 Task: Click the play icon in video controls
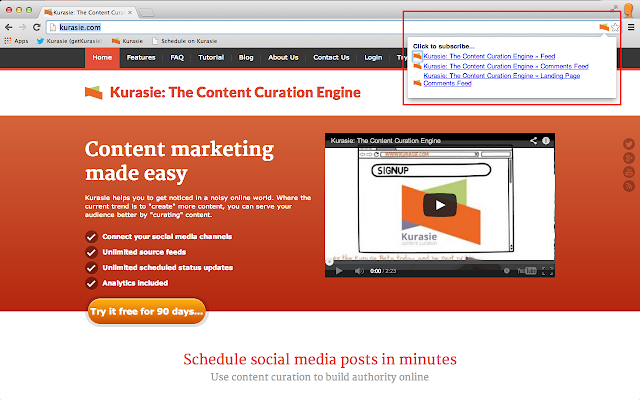338,271
